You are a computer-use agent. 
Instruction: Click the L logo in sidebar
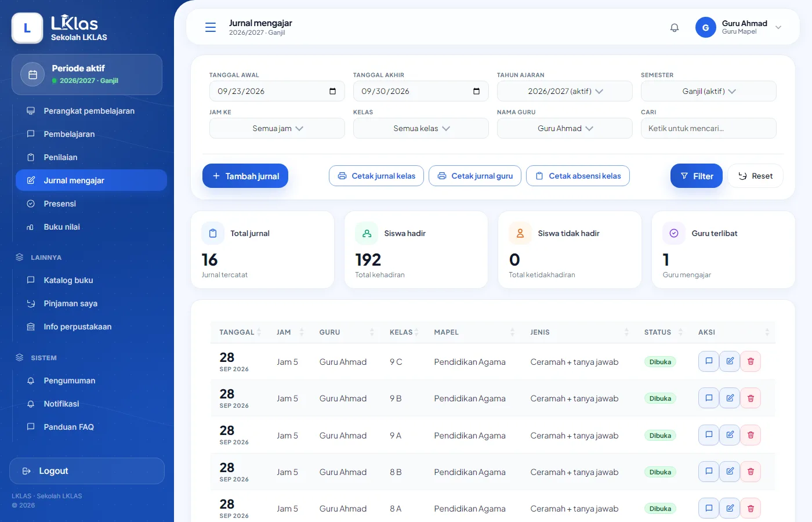coord(27,28)
